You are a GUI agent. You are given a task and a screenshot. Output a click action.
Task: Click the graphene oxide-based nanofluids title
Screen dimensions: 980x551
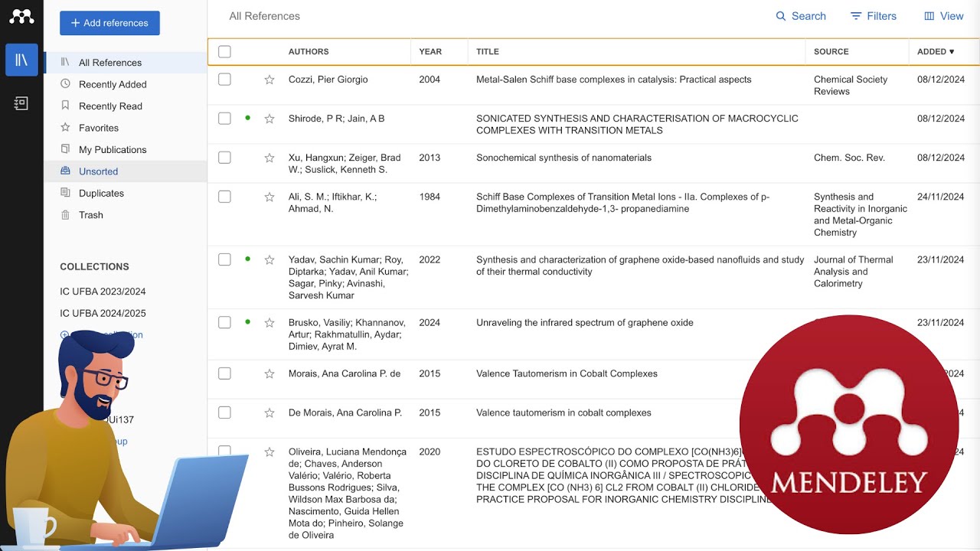point(640,266)
